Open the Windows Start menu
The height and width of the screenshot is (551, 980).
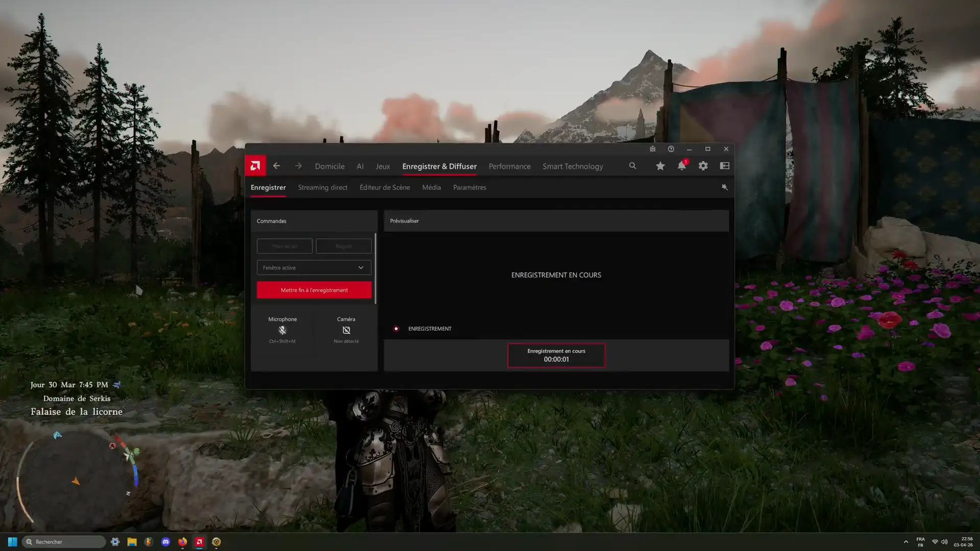(x=12, y=542)
